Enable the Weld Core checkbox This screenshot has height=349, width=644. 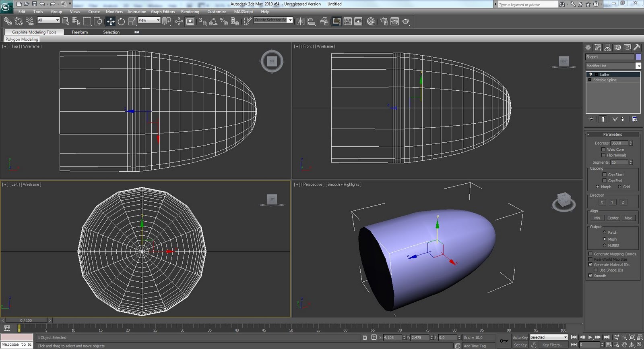[603, 150]
